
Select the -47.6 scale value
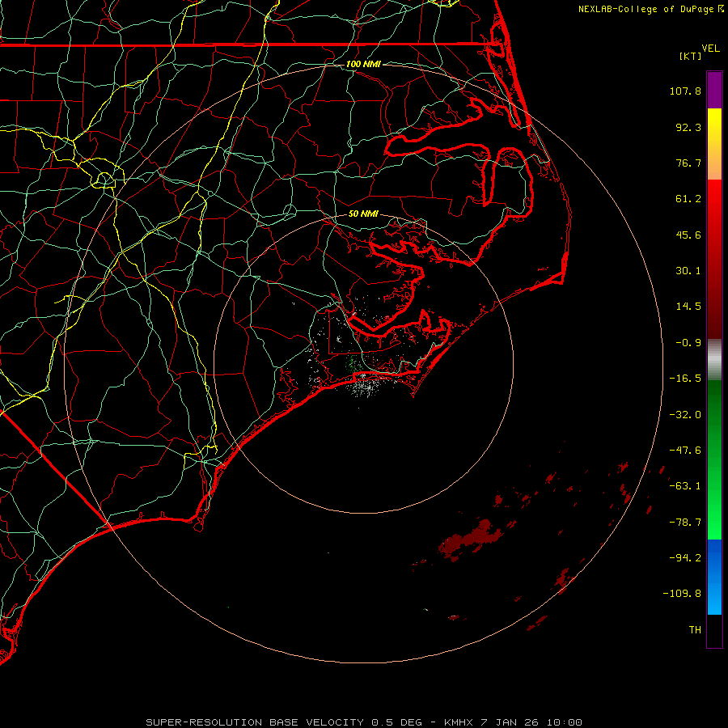(685, 451)
